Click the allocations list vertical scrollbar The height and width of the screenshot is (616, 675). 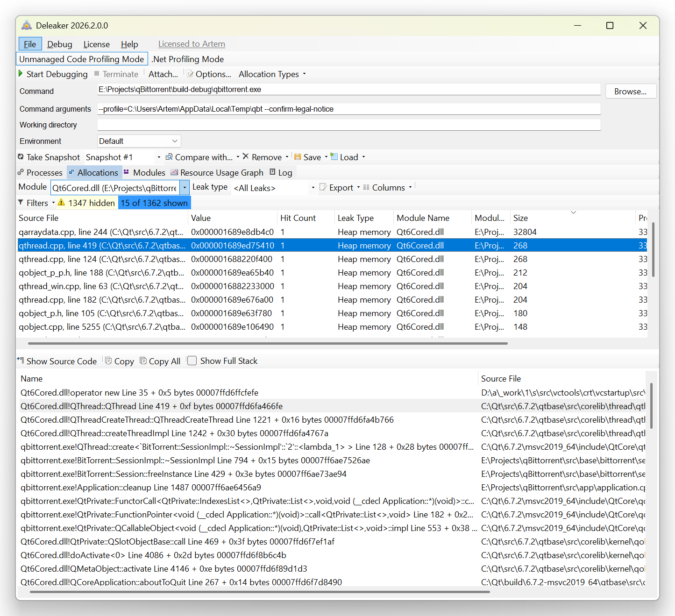[653, 249]
